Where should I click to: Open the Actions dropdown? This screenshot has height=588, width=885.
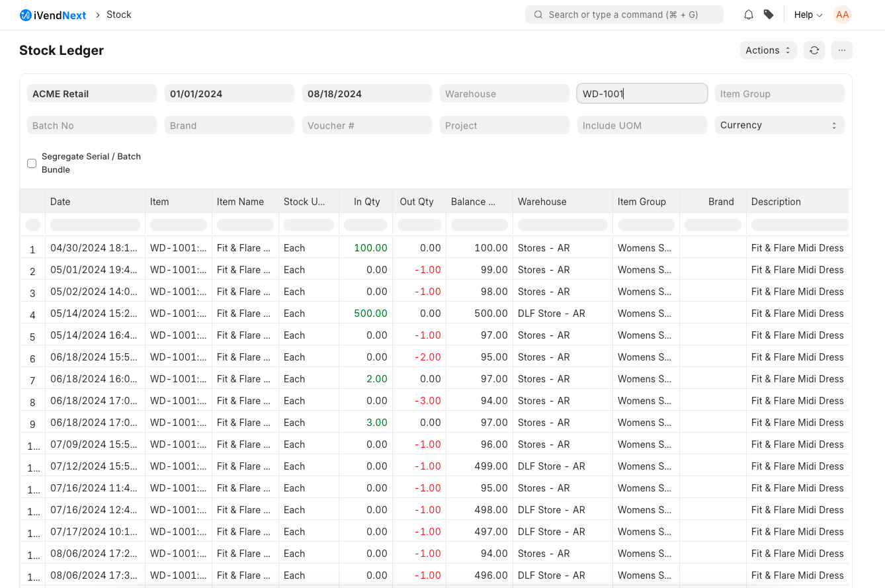pos(768,50)
